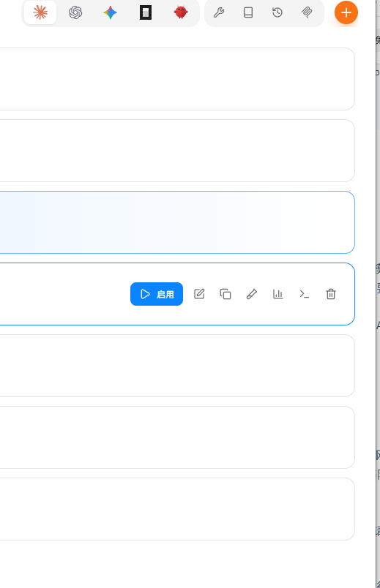380x588 pixels.
Task: Select the black square app icon tab
Action: click(146, 12)
